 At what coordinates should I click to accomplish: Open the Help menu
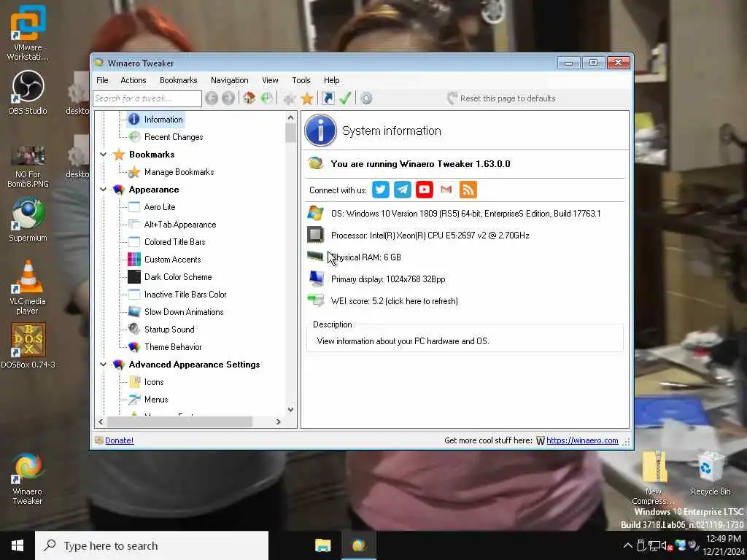(x=331, y=80)
